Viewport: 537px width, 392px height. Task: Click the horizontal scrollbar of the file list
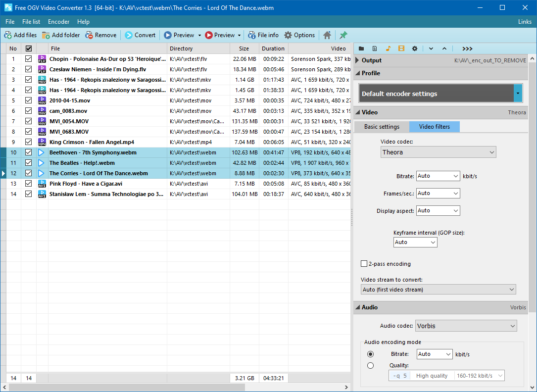point(127,387)
